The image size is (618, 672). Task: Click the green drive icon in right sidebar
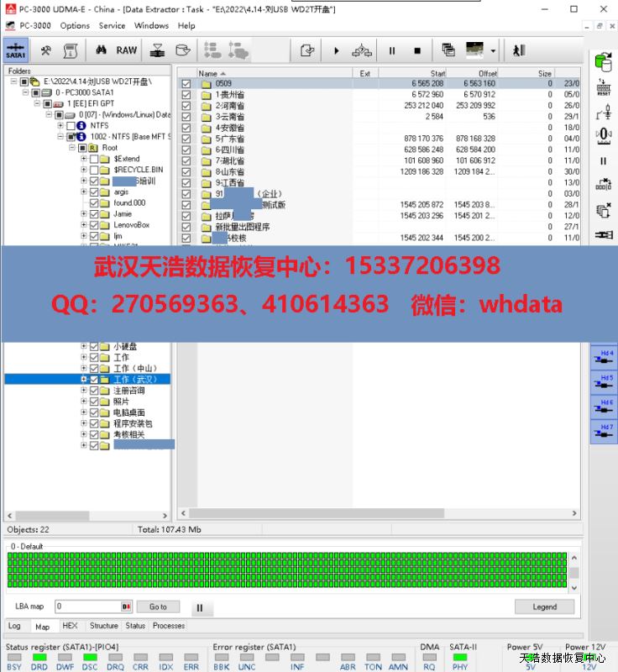click(x=603, y=62)
